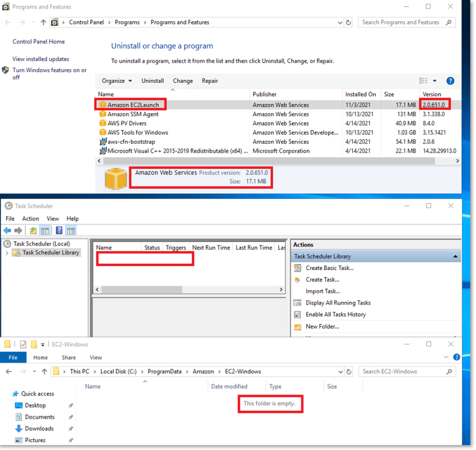Click blue help icon in Programs and Features
Image resolution: width=476 pixels, height=450 pixels.
(x=450, y=81)
